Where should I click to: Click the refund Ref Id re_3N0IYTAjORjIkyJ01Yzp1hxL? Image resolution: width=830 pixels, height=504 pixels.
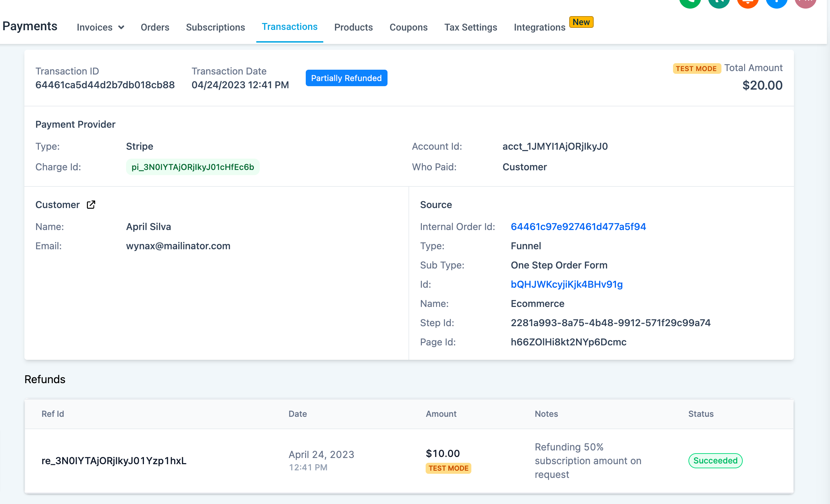coord(114,461)
